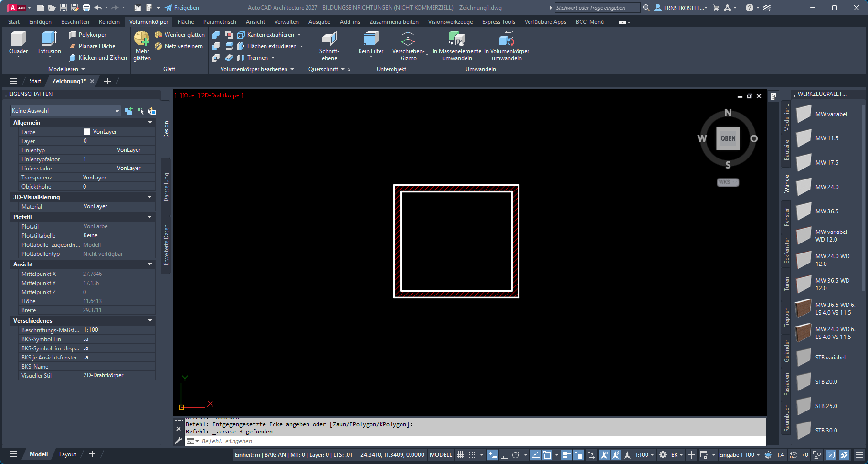Collapse the 3D-Visualisierung section
The image size is (868, 464).
150,197
